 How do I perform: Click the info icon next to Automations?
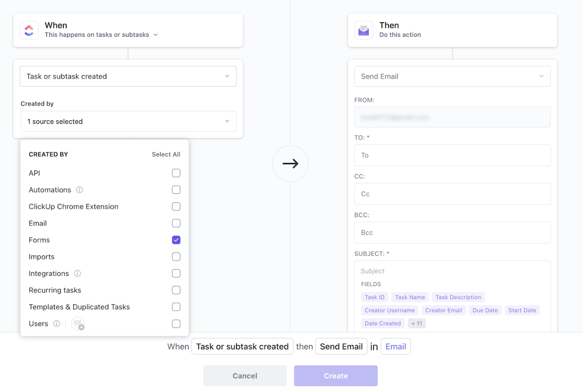pyautogui.click(x=79, y=190)
